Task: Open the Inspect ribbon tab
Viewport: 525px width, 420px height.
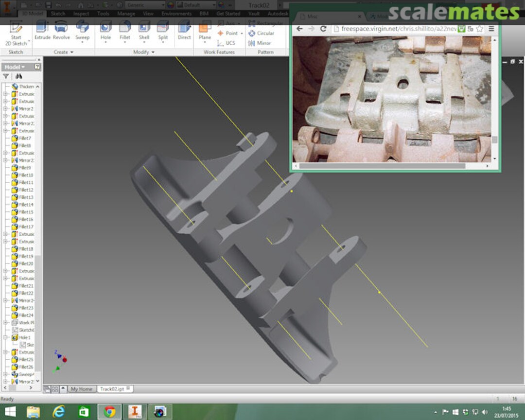Action: 81,14
